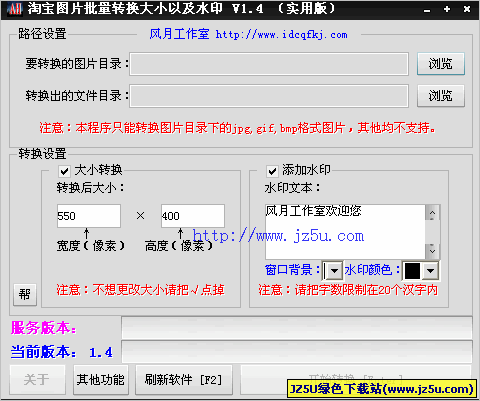This screenshot has height=401, width=480.
Task: Browse for the output file directory
Action: click(x=441, y=96)
